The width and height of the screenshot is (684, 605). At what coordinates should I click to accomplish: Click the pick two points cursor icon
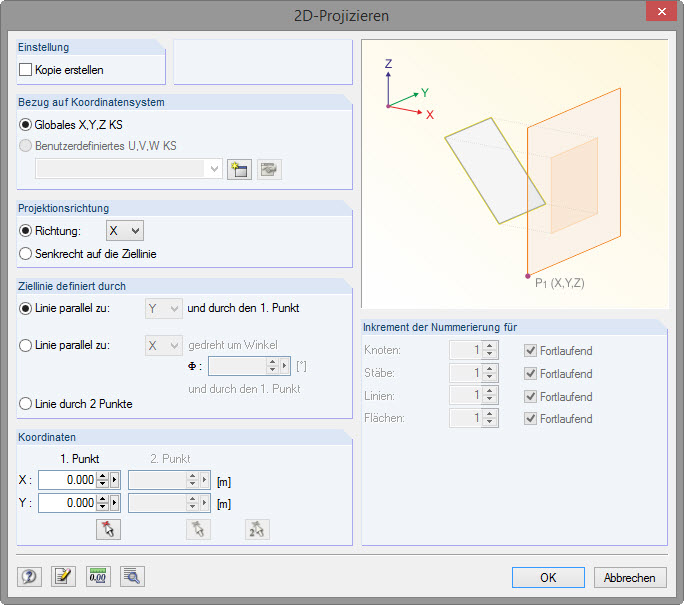[x=257, y=530]
